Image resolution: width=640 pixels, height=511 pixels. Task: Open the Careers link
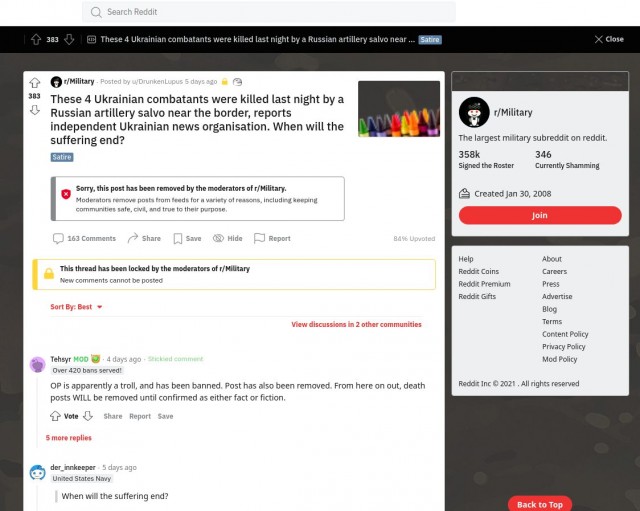coord(554,271)
